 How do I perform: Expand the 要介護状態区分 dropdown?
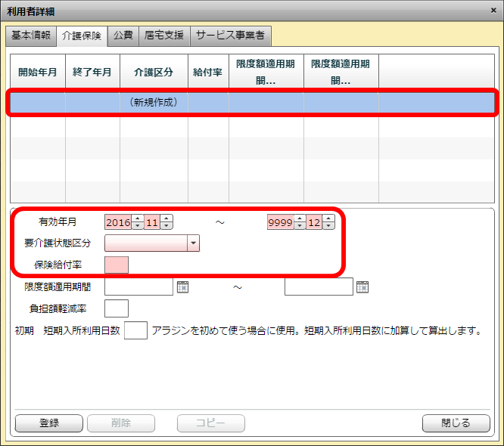click(193, 243)
